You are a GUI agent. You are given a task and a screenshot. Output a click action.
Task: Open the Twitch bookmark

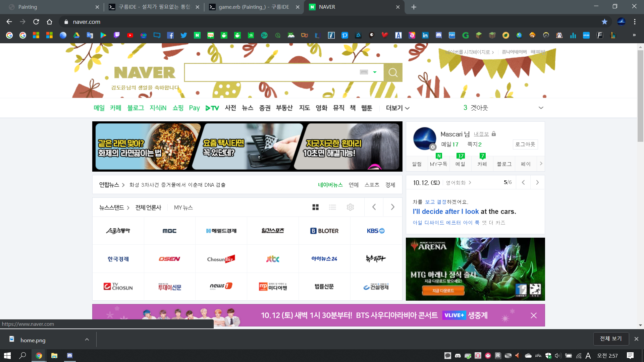click(x=117, y=35)
